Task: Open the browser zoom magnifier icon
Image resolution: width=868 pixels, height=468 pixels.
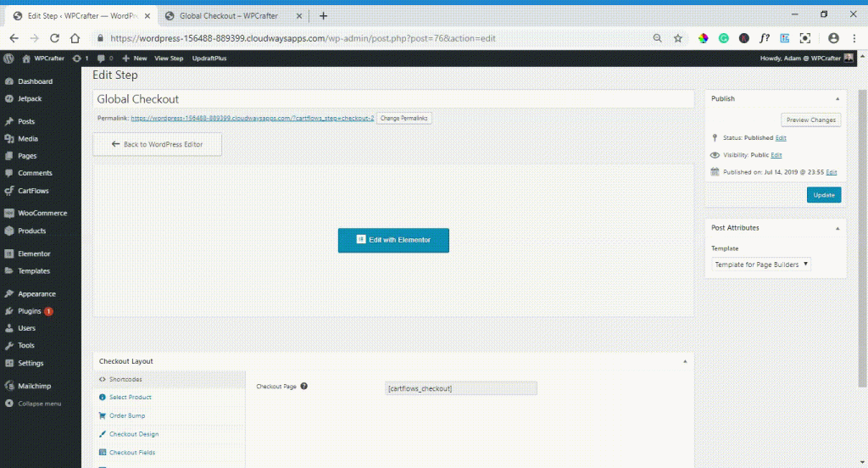Action: [657, 38]
